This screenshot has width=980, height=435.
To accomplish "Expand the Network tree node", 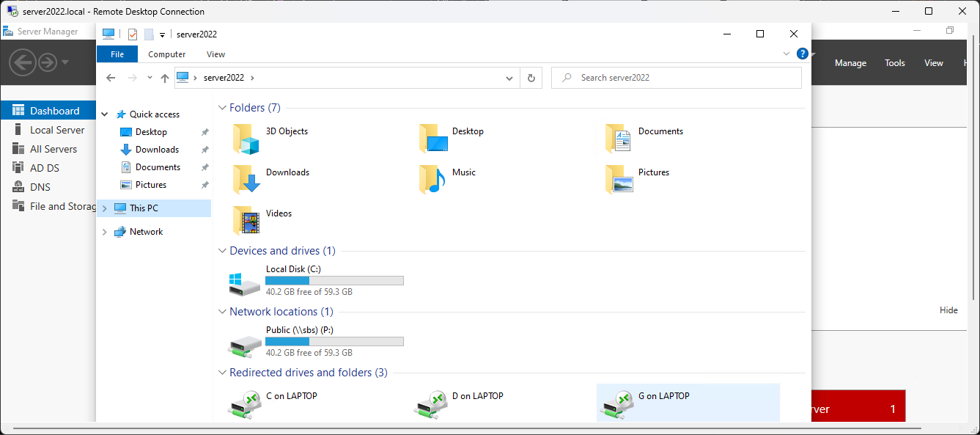I will [104, 232].
